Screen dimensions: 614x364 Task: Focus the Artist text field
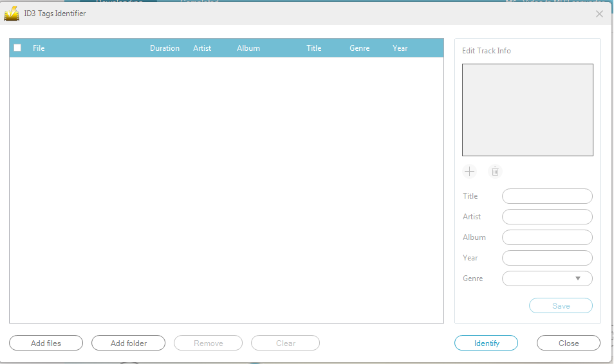point(547,217)
